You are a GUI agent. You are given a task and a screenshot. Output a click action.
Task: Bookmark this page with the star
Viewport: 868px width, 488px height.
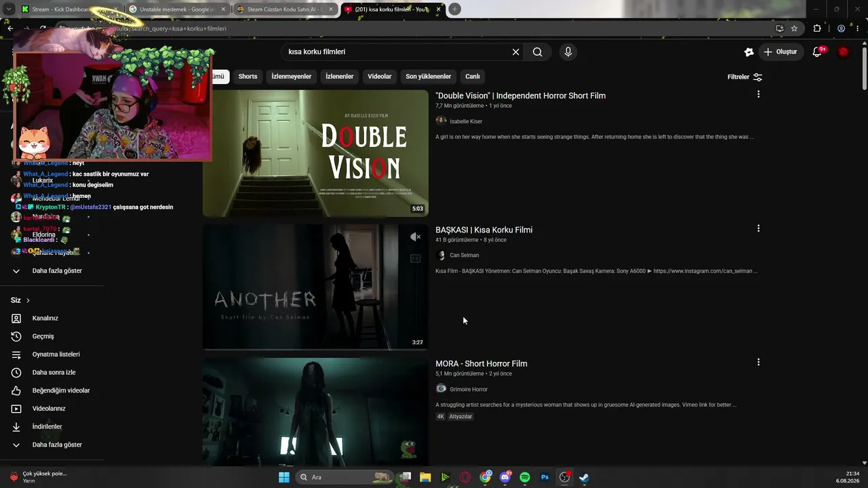(x=794, y=28)
